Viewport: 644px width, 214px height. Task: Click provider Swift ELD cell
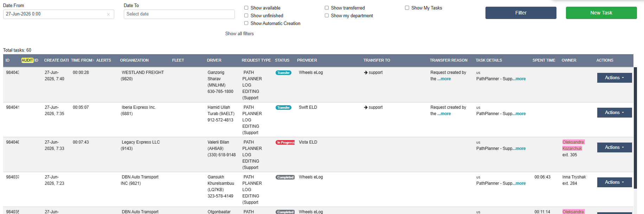(x=308, y=107)
